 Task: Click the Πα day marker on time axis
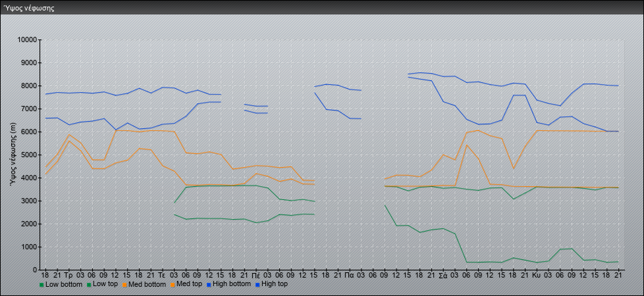click(349, 275)
